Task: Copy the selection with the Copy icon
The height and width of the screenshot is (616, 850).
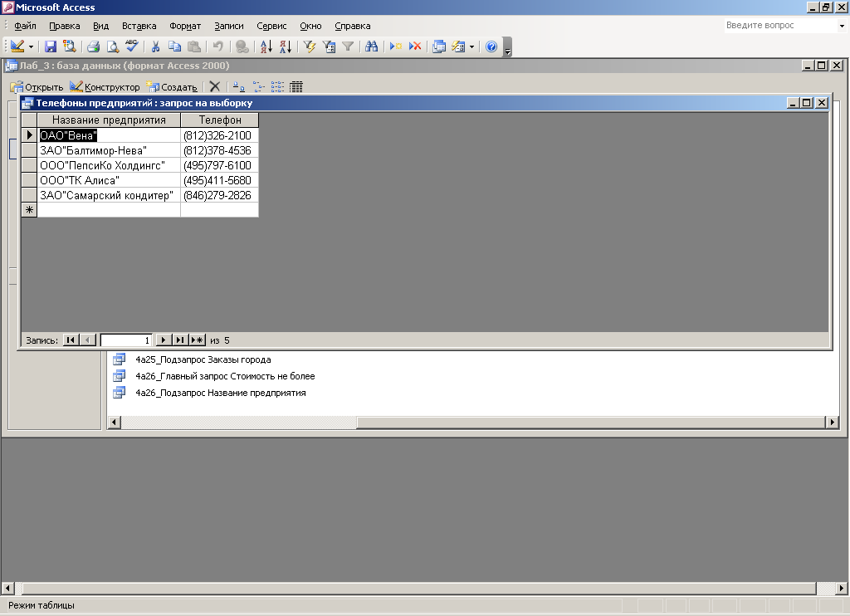Action: (x=174, y=46)
